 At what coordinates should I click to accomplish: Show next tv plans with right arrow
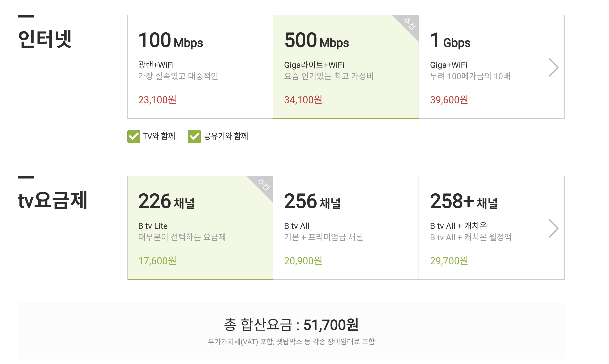pyautogui.click(x=553, y=228)
